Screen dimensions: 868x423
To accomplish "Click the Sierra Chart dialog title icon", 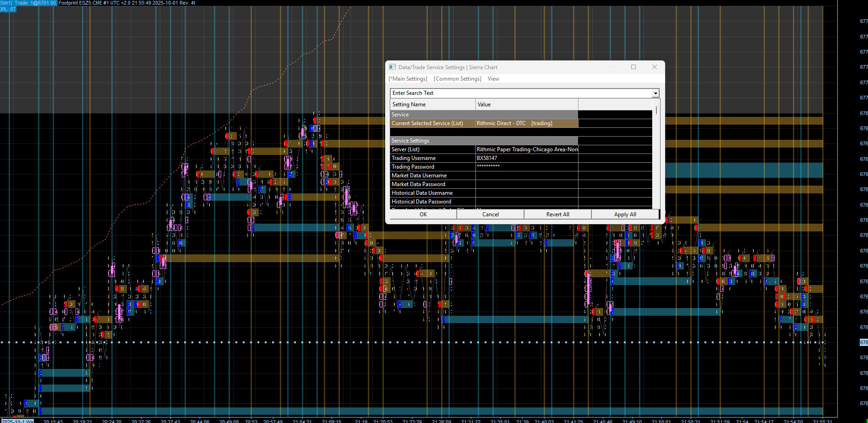I will click(392, 67).
